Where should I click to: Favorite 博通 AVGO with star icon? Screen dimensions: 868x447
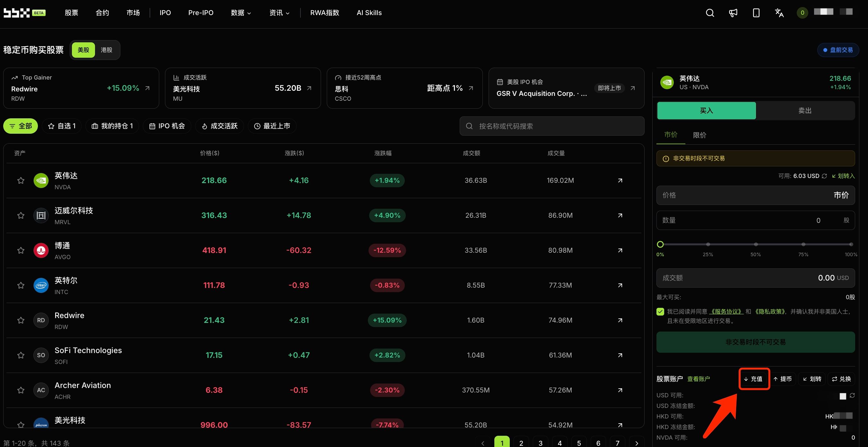click(x=21, y=250)
